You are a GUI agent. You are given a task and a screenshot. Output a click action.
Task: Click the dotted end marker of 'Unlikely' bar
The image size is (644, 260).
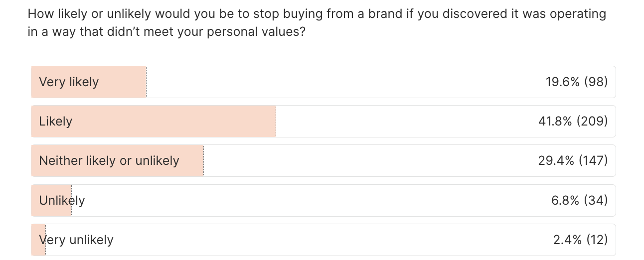[71, 207]
